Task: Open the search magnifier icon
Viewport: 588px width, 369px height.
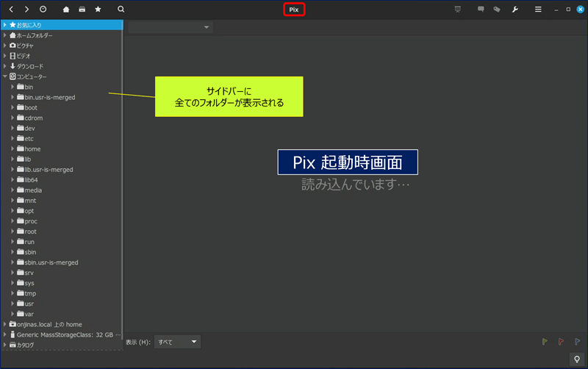Action: pyautogui.click(x=121, y=10)
